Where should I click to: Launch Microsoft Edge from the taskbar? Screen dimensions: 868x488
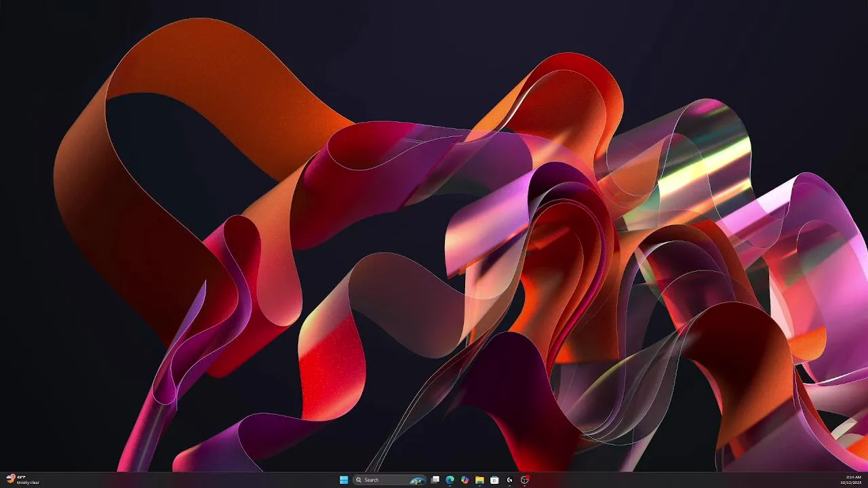450,480
